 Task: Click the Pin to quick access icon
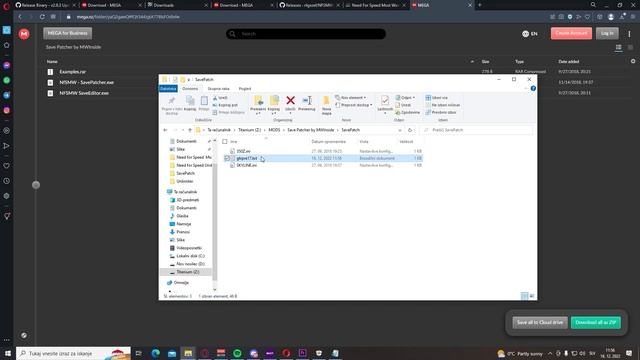tap(172, 101)
